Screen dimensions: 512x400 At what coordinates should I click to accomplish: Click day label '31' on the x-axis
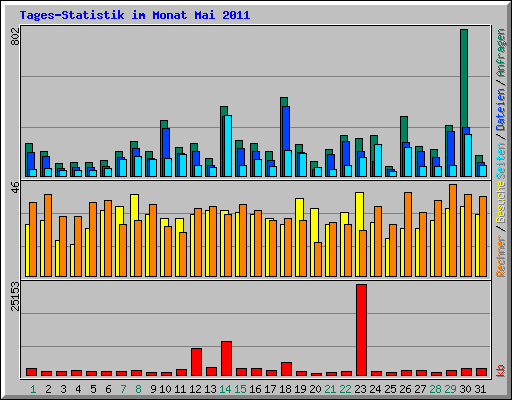[x=480, y=389]
